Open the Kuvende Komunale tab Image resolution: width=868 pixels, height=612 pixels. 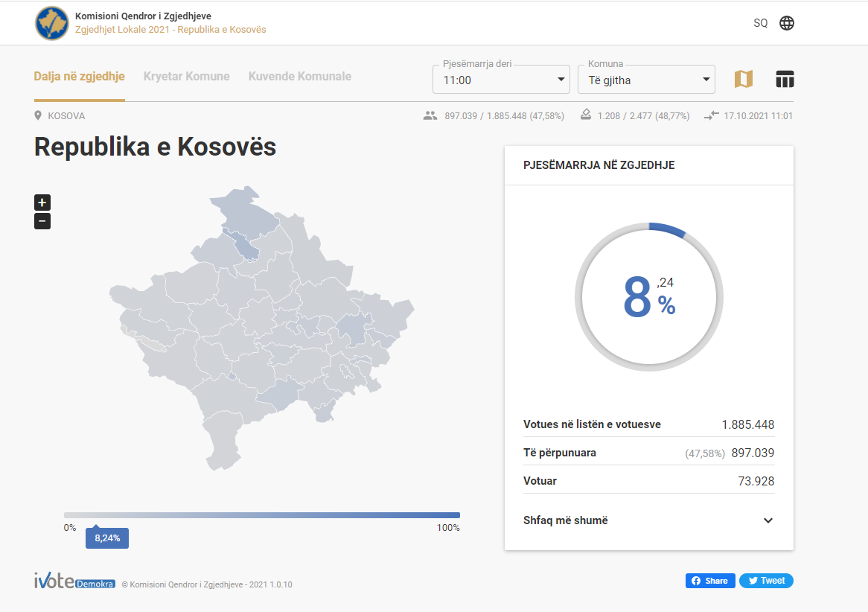click(x=299, y=77)
